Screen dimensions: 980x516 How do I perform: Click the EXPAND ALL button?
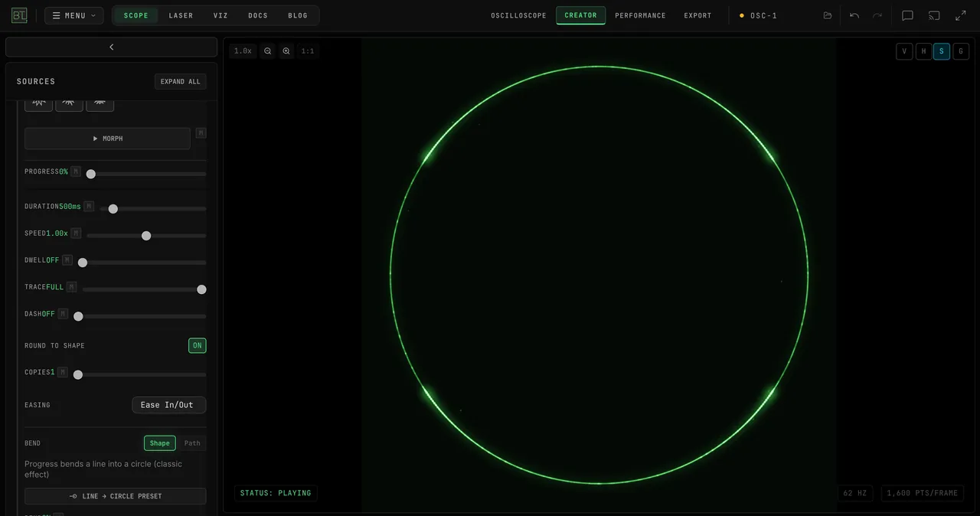(x=181, y=81)
